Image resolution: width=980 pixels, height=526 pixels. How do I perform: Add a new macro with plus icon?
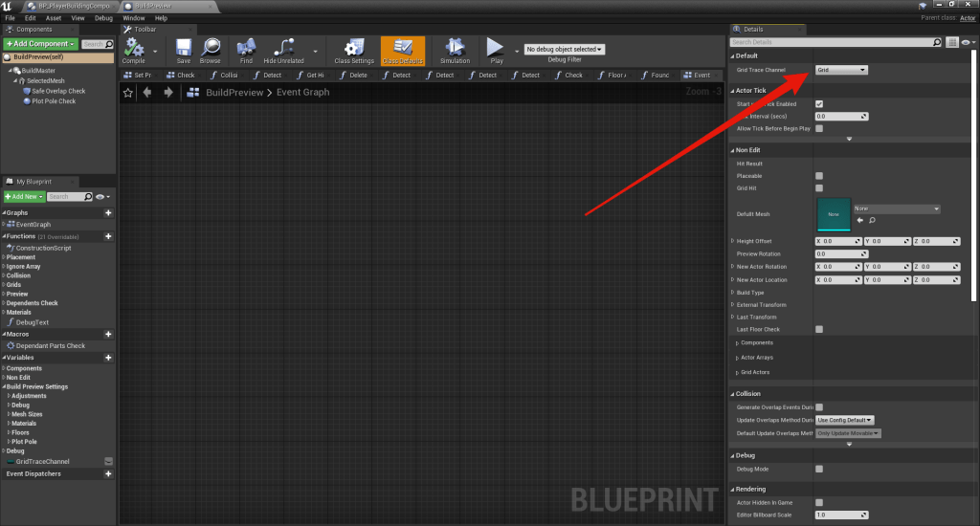point(108,335)
